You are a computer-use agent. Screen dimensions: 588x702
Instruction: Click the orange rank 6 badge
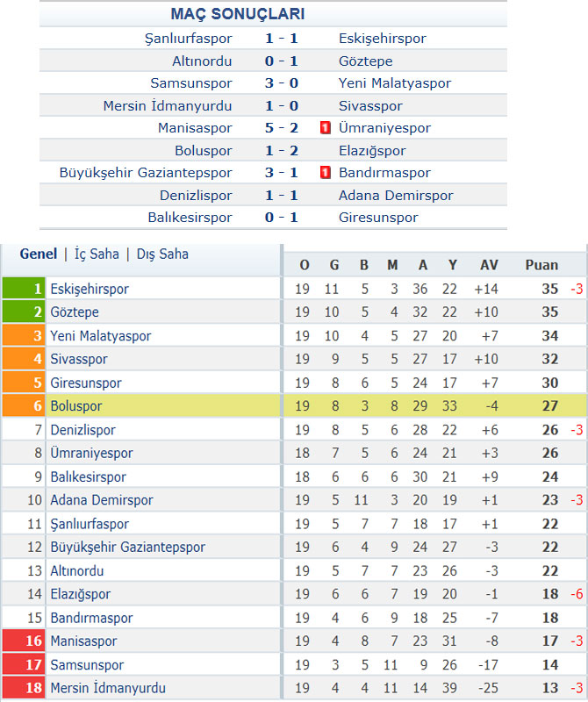pyautogui.click(x=24, y=405)
